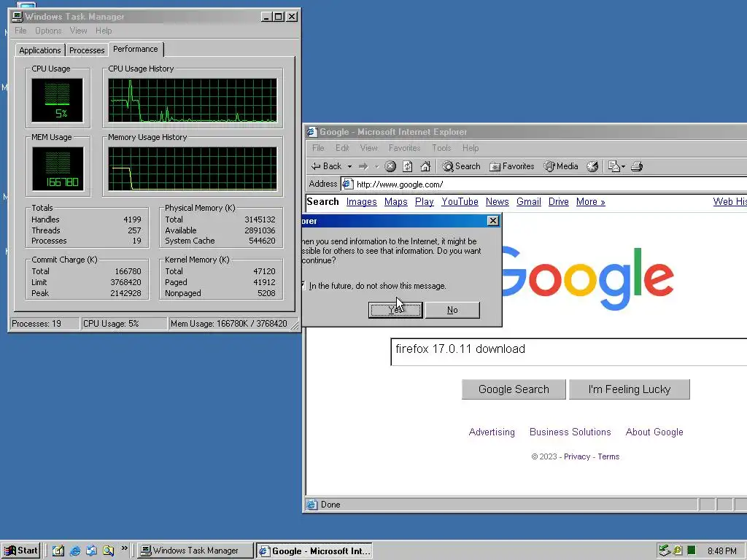The image size is (747, 560).
Task: Open the Drive link on Google
Action: pos(558,202)
